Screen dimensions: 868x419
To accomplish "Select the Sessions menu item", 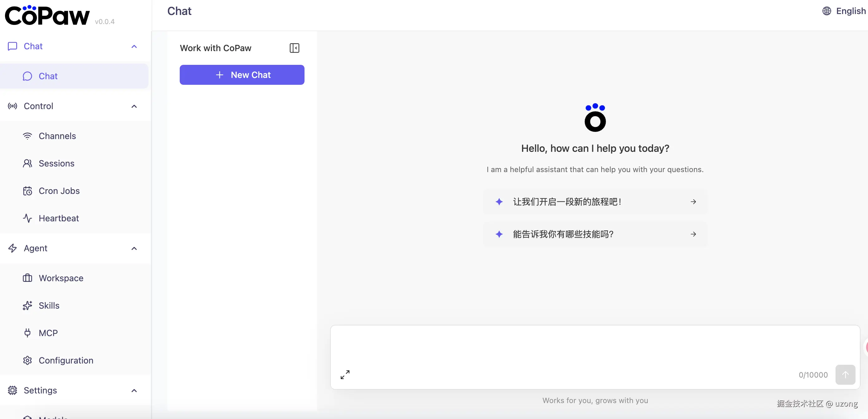I will click(x=56, y=163).
